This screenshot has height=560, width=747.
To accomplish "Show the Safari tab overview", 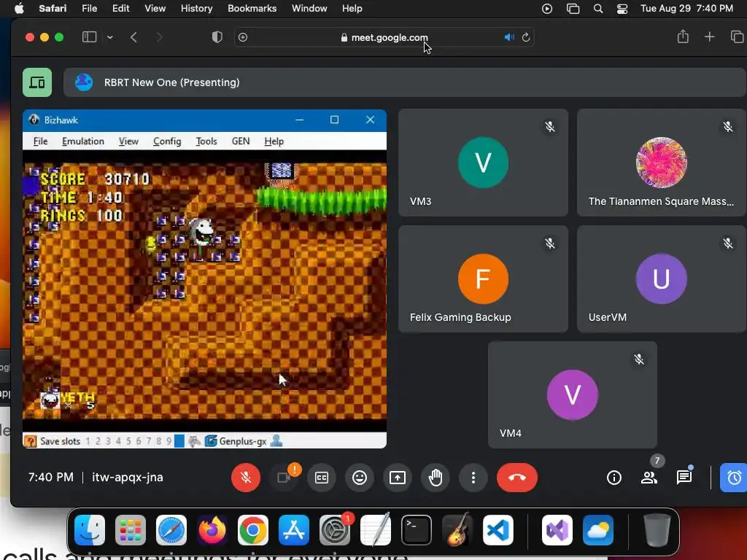I will (x=737, y=36).
